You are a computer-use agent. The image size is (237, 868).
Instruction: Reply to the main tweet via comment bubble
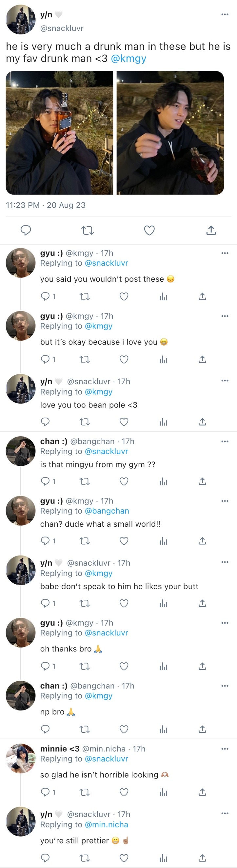click(26, 231)
